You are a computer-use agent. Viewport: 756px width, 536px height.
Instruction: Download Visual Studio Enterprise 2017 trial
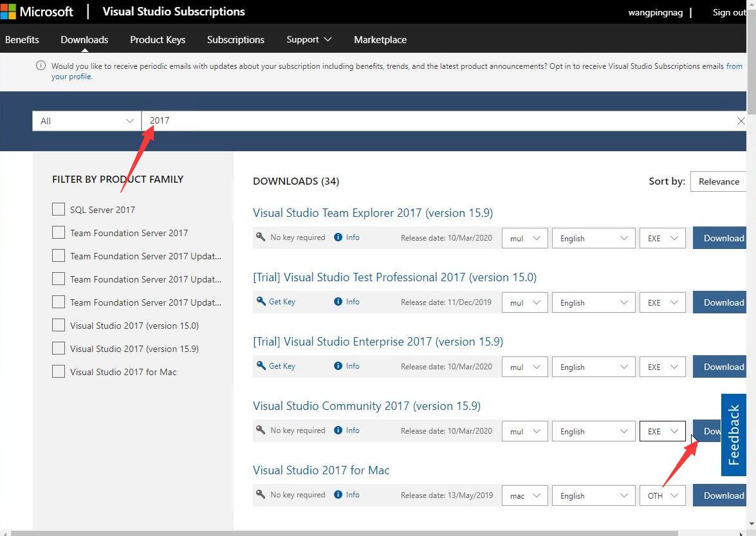(x=719, y=367)
